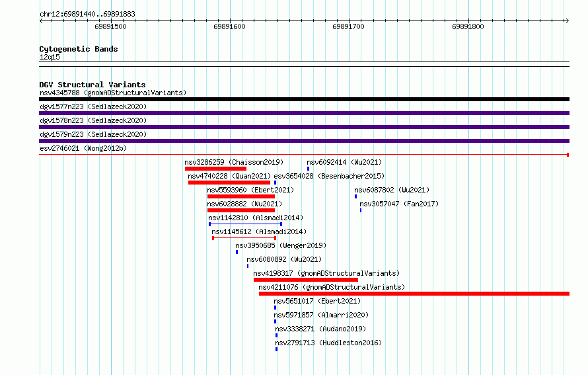Click blue marker under nsv3057047
This screenshot has height=375, width=588.
[361, 210]
